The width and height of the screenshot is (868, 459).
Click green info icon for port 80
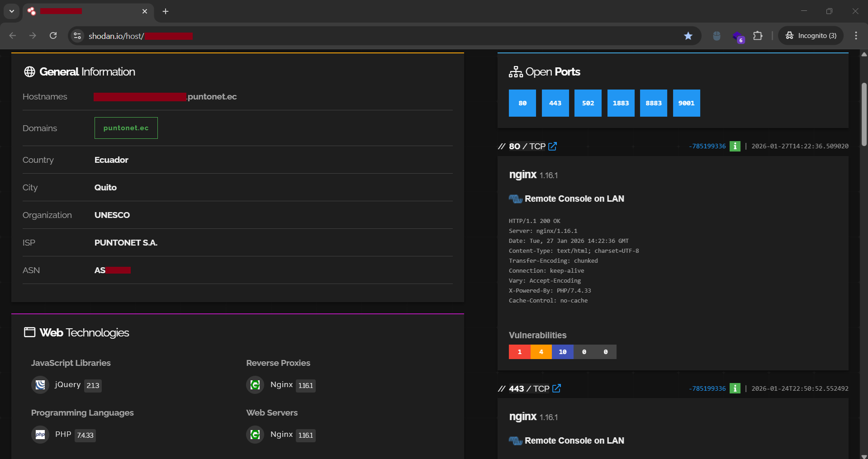[735, 146]
